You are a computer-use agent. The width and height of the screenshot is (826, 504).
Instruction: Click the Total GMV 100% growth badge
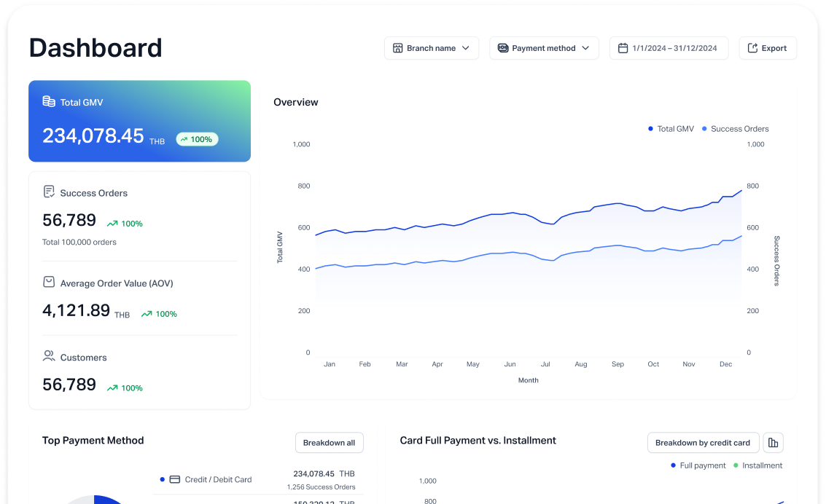197,139
